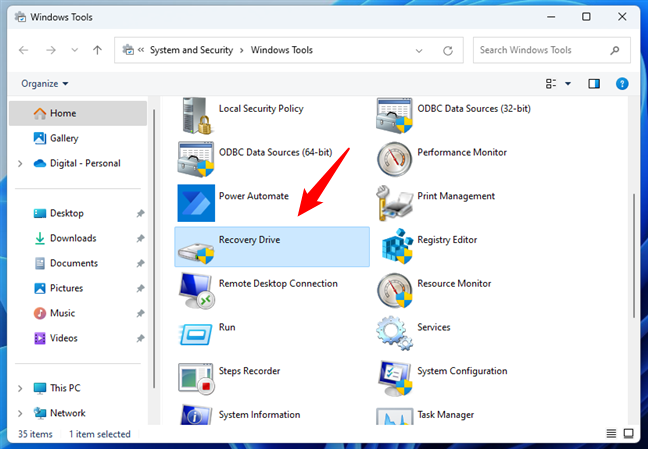The image size is (648, 449).
Task: Expand the Network tree node
Action: tap(20, 413)
